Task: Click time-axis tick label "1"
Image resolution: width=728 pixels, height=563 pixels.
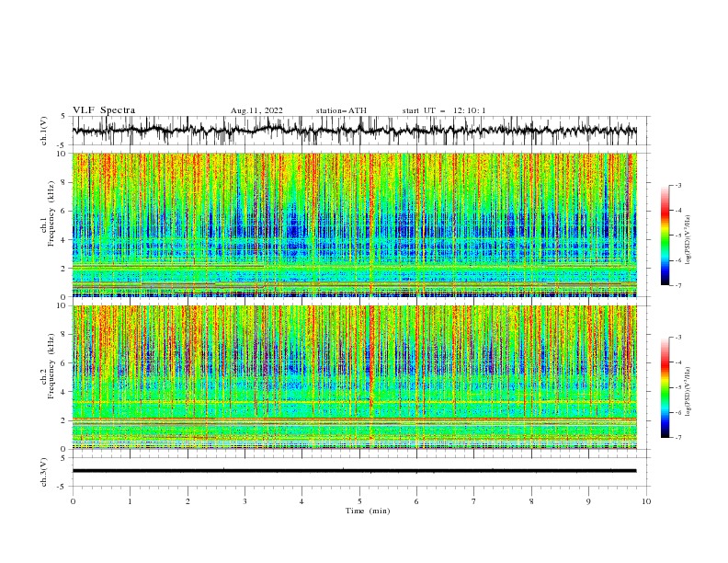Action: (x=130, y=501)
